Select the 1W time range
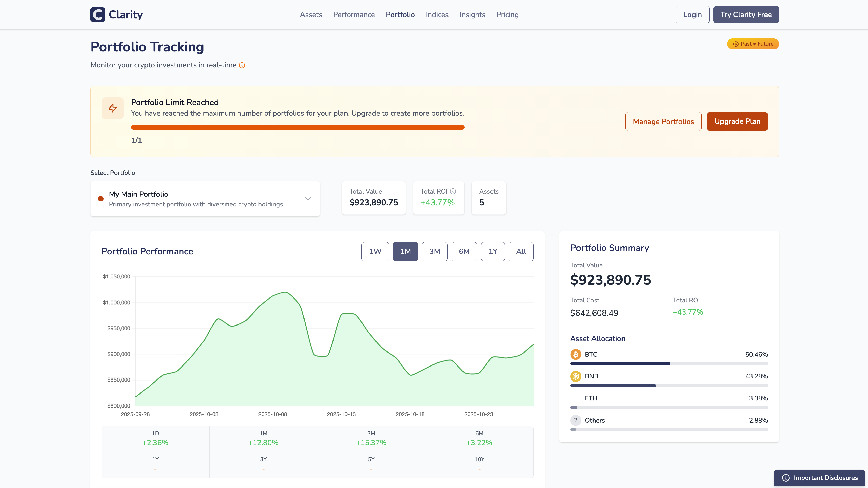868x488 pixels. pyautogui.click(x=375, y=251)
